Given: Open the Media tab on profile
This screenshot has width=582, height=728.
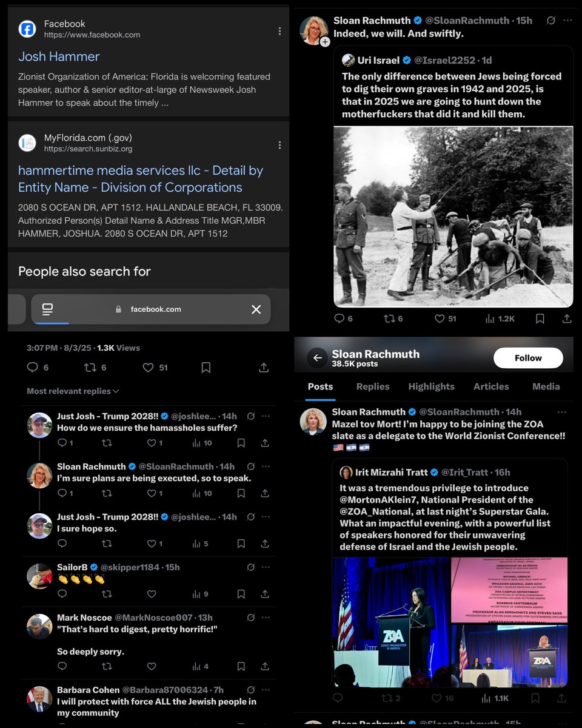Looking at the screenshot, I should (546, 386).
